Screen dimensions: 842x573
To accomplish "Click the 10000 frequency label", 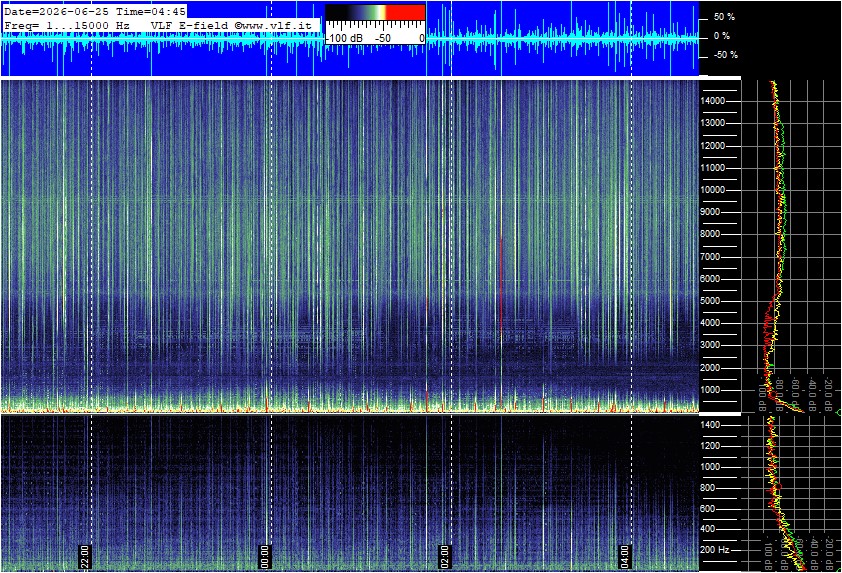I will (x=713, y=190).
